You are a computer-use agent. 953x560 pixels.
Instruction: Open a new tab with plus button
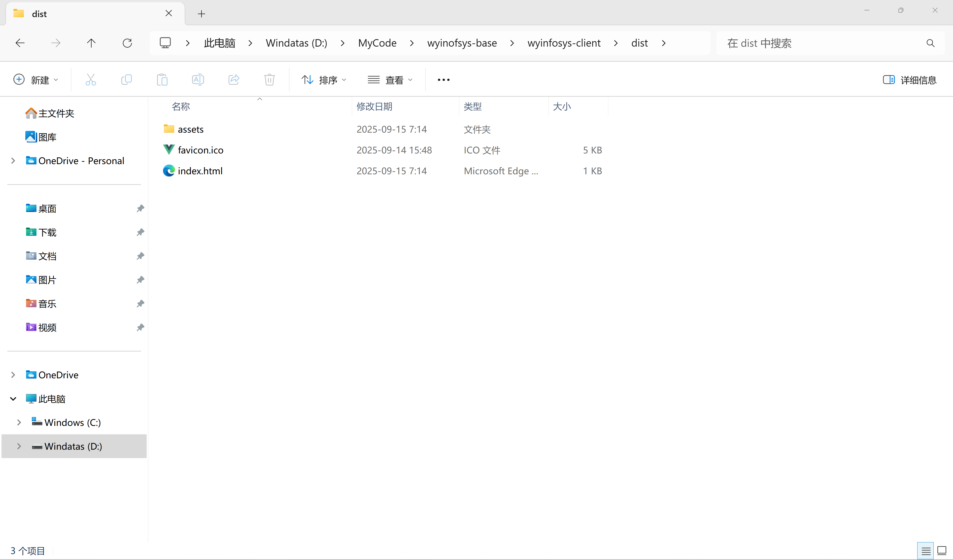(201, 14)
